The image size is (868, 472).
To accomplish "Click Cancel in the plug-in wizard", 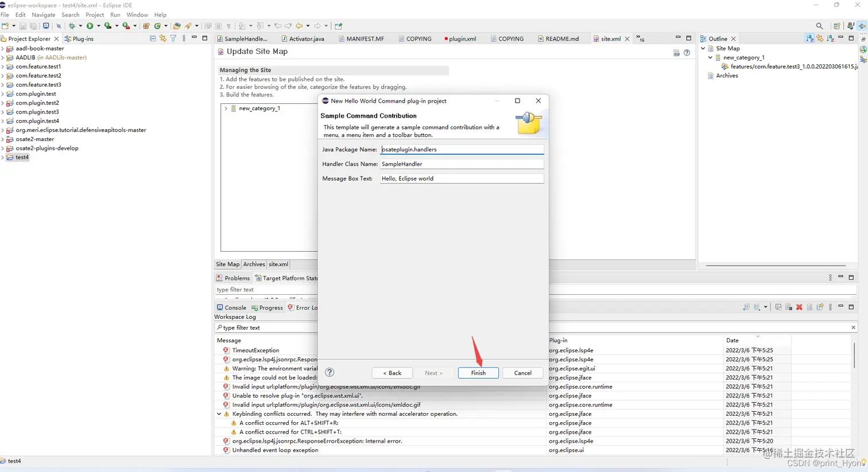I will pyautogui.click(x=522, y=373).
